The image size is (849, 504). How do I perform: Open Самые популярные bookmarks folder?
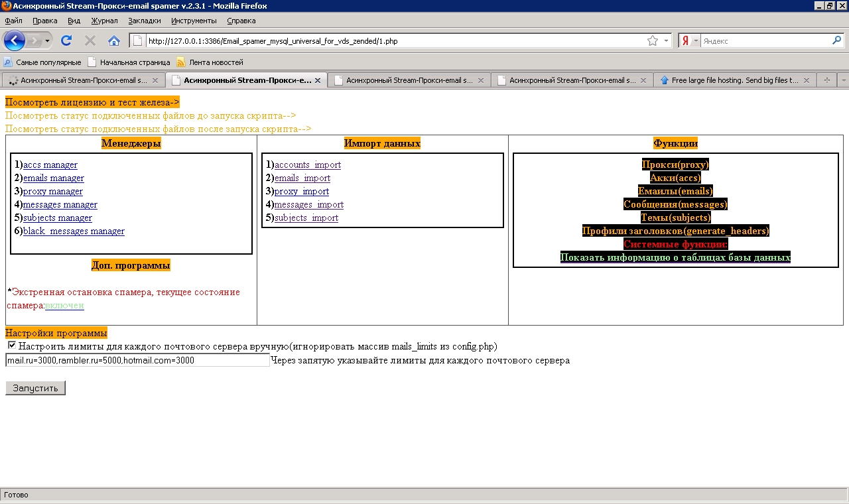(42, 62)
